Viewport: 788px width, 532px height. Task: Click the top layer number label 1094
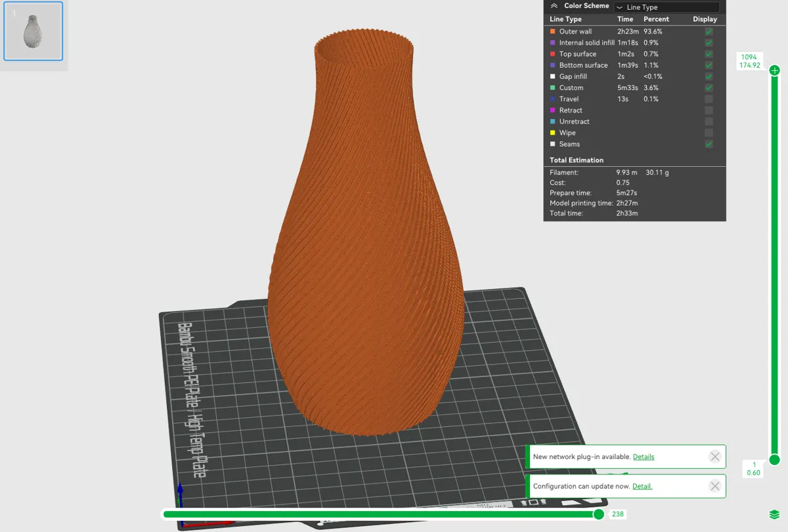click(749, 57)
